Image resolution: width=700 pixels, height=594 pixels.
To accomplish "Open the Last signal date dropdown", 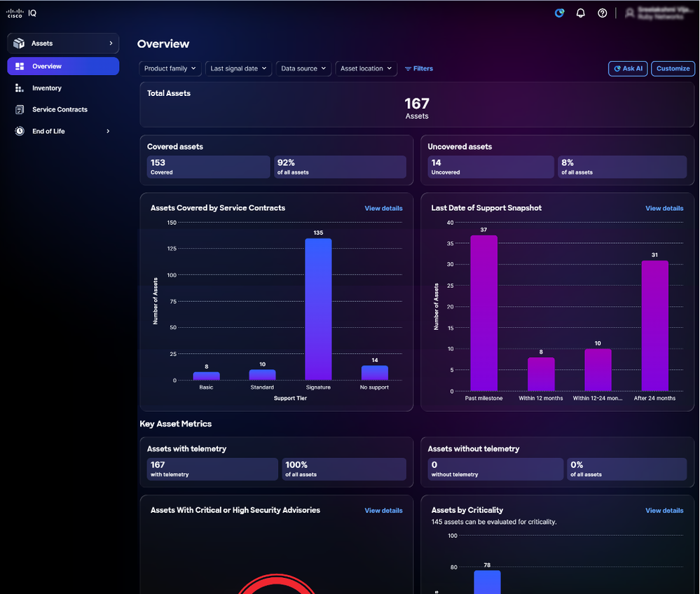I will [238, 69].
